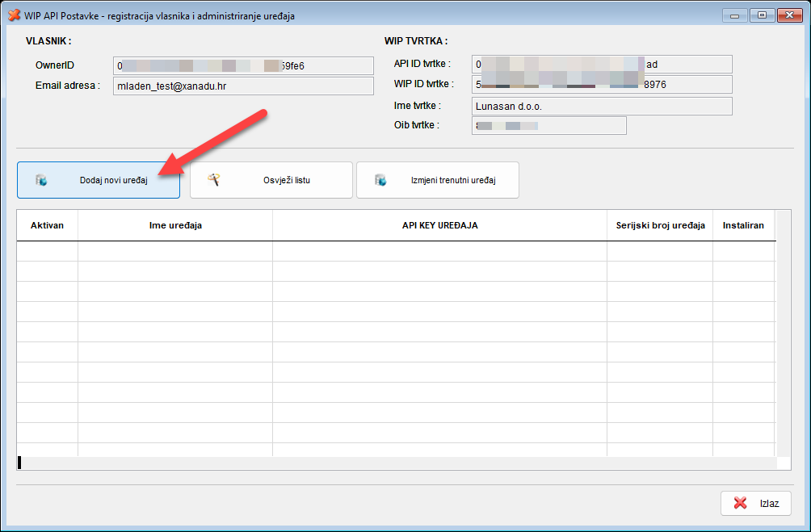
Task: Click the API KEY UREĐAJA column header
Action: point(439,225)
